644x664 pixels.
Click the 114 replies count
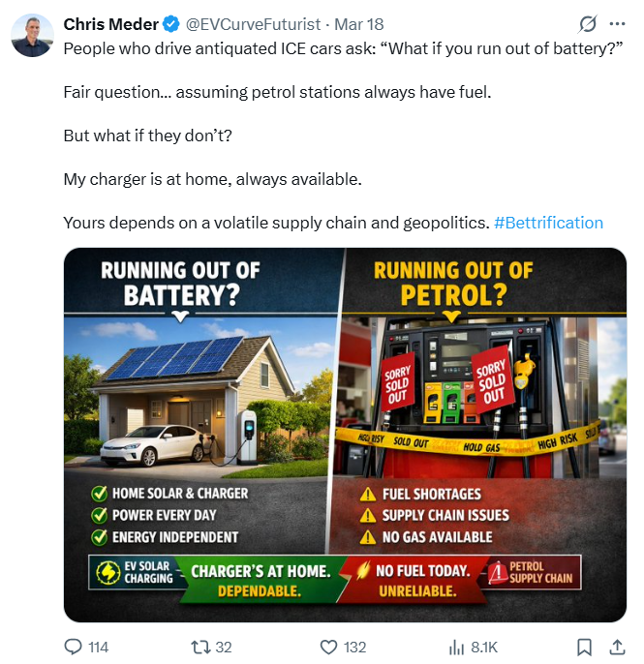(x=99, y=647)
